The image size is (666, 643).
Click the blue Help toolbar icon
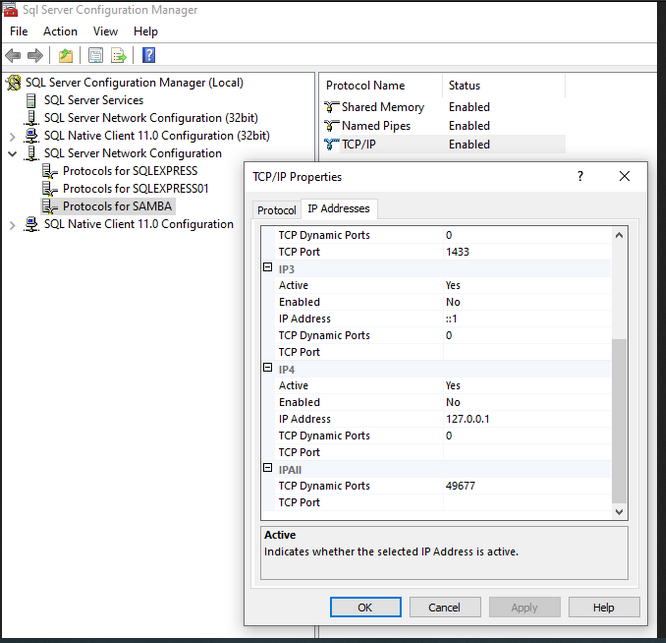coord(149,55)
